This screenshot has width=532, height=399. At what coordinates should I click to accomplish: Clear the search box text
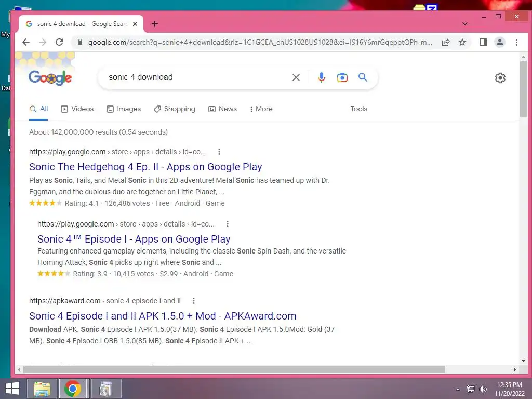(x=296, y=77)
